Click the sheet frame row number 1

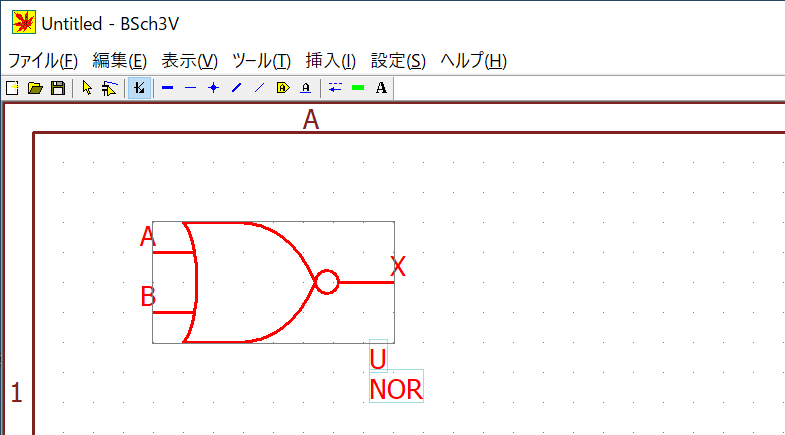click(17, 392)
